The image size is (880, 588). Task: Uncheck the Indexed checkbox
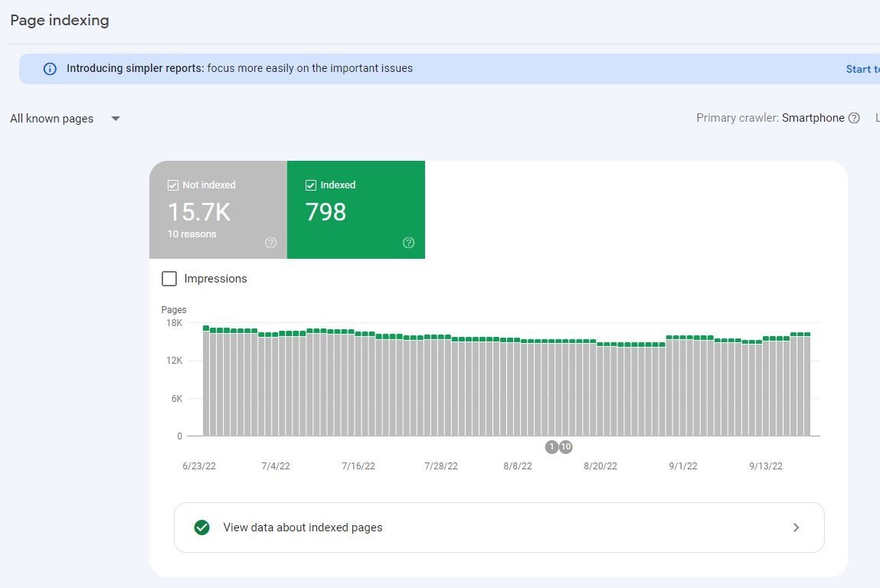point(311,185)
